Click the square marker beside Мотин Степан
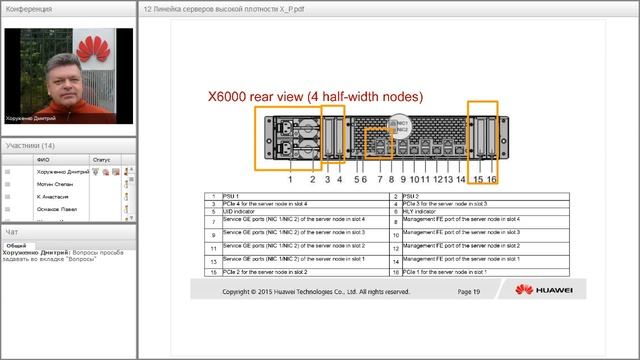Screen dimensions: 640x360 [x=7, y=184]
